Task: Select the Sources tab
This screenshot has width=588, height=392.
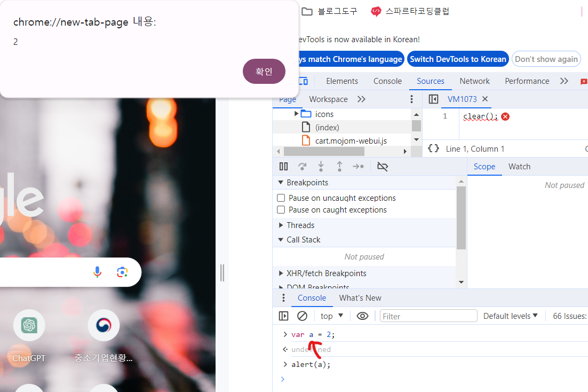Action: 431,81
